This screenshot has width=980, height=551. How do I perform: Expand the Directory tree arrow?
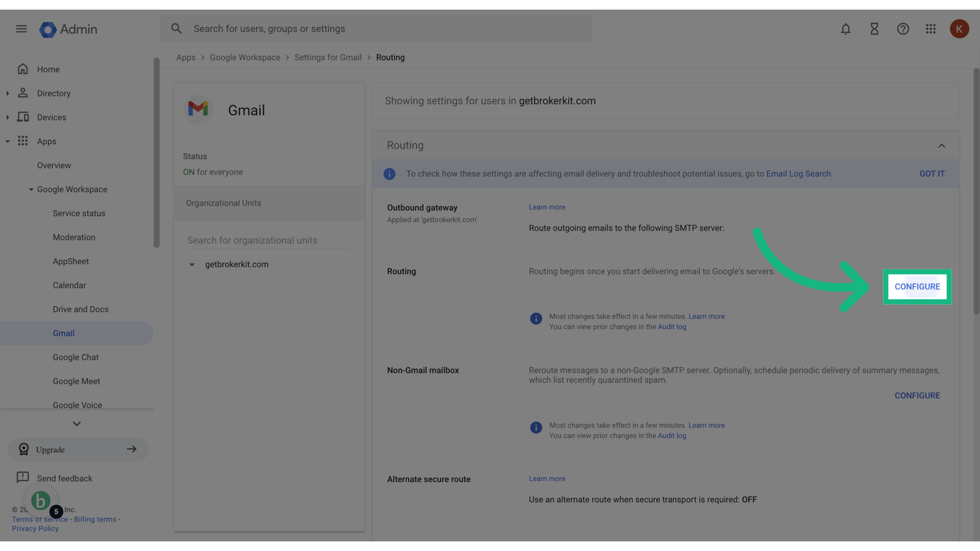pos(8,93)
